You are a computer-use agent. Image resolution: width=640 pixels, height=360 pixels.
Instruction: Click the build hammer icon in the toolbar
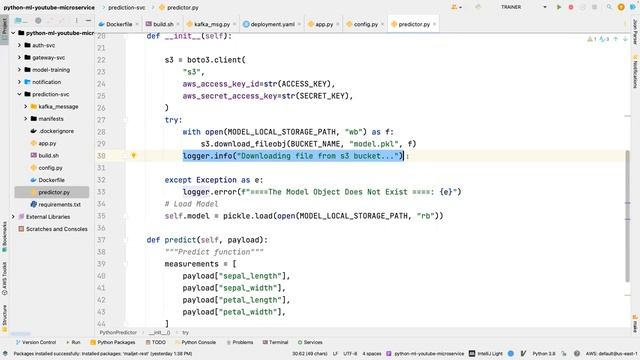[478, 7]
